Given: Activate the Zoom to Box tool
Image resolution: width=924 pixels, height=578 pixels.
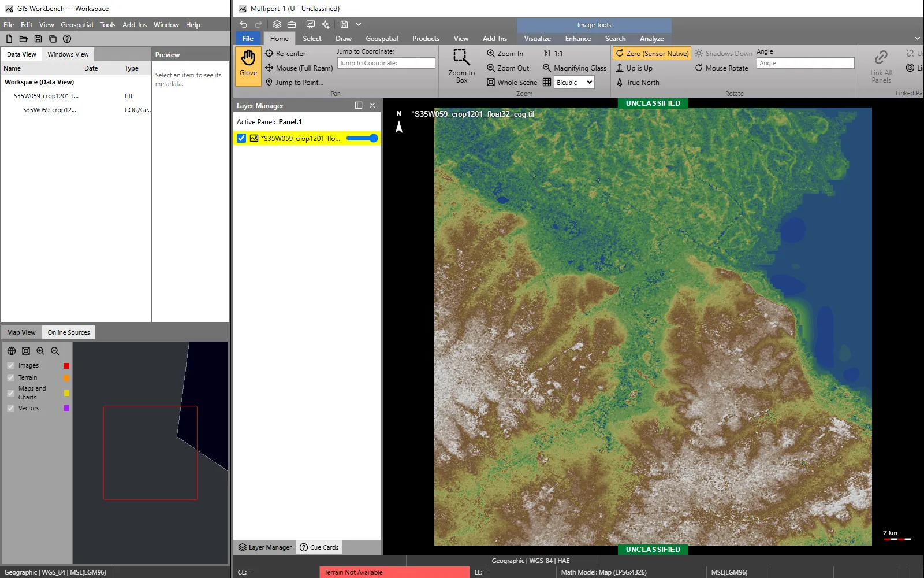Looking at the screenshot, I should (x=461, y=65).
